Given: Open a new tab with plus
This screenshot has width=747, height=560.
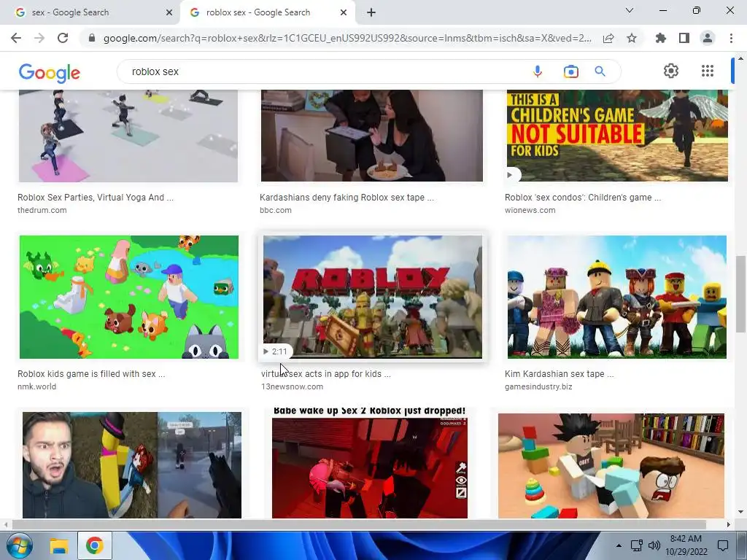Looking at the screenshot, I should tap(371, 12).
